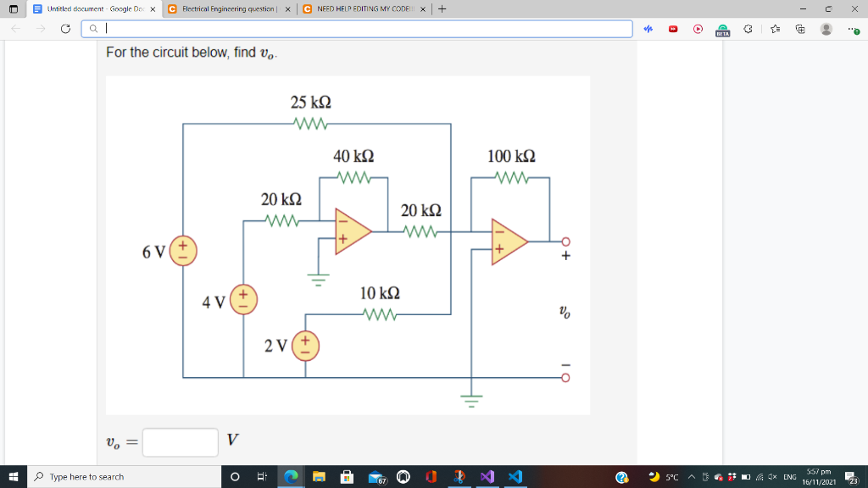Switch to the Electrical Engineering question tab
The image size is (868, 488).
click(225, 8)
